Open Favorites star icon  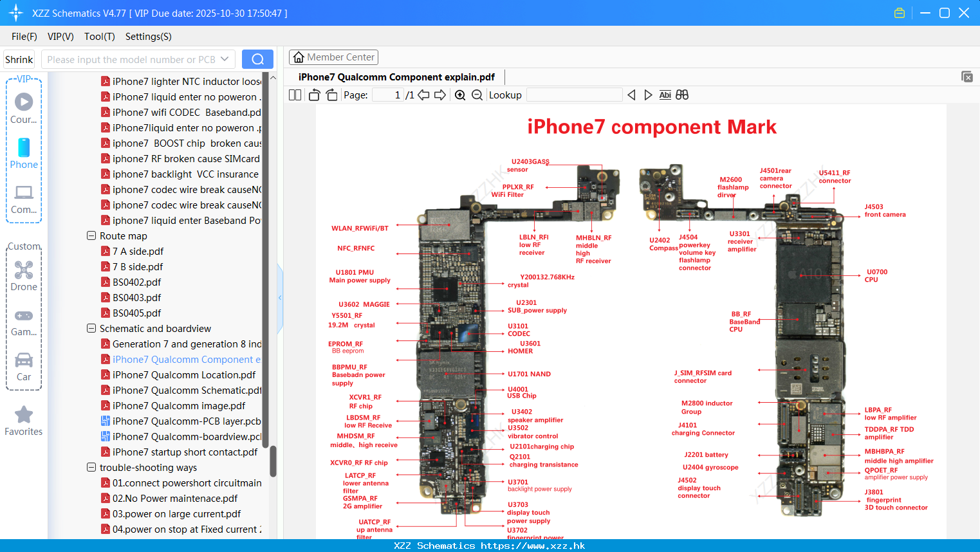(24, 421)
